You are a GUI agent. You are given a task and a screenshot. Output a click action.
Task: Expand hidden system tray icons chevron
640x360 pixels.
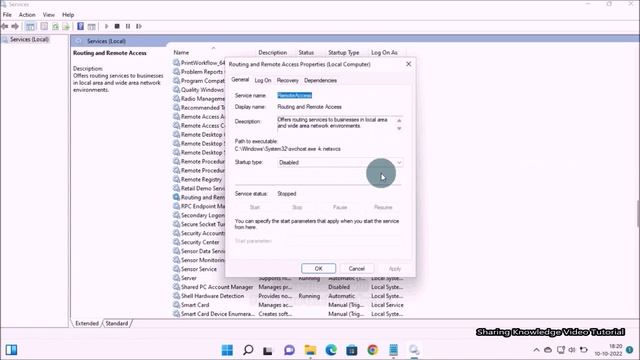coord(536,350)
